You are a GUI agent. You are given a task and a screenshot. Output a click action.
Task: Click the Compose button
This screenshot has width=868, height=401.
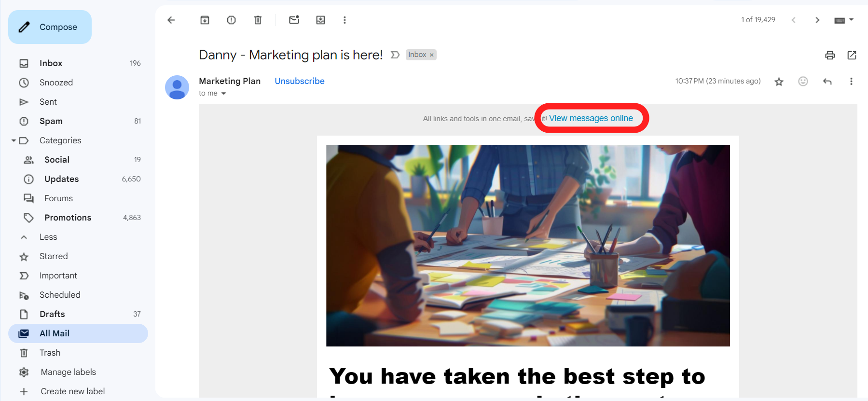coord(50,27)
